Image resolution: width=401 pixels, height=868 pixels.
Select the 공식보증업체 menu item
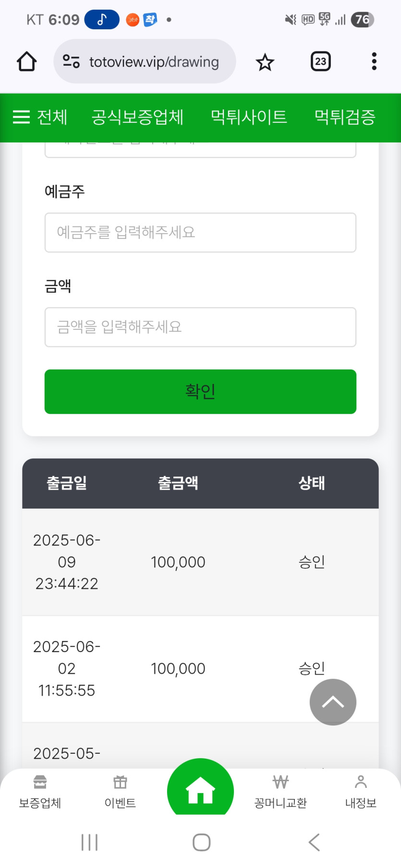(x=137, y=117)
